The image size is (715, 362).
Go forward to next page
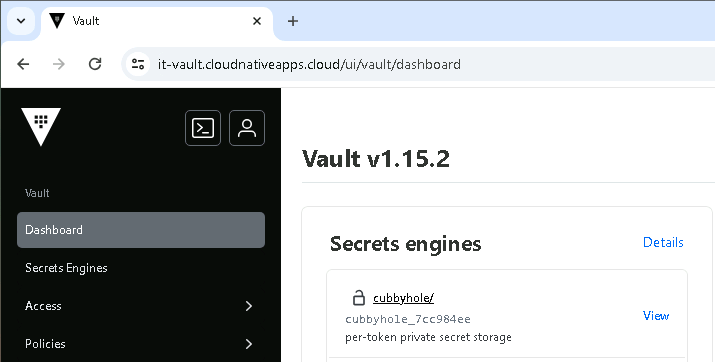coord(59,64)
